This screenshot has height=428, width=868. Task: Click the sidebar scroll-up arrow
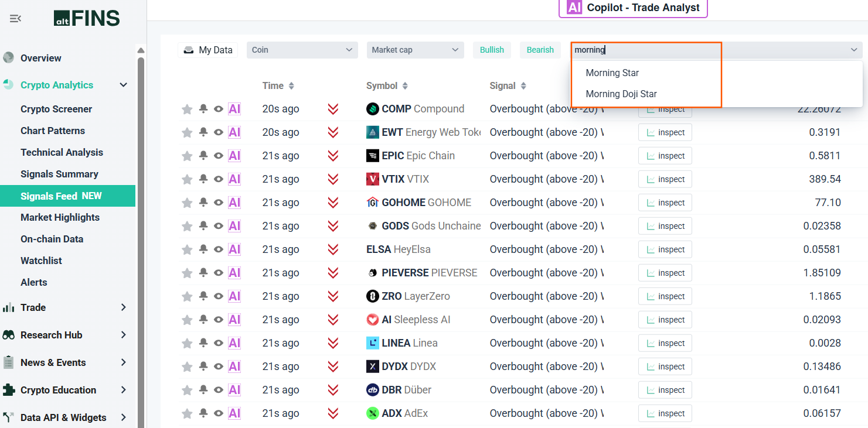pos(140,50)
